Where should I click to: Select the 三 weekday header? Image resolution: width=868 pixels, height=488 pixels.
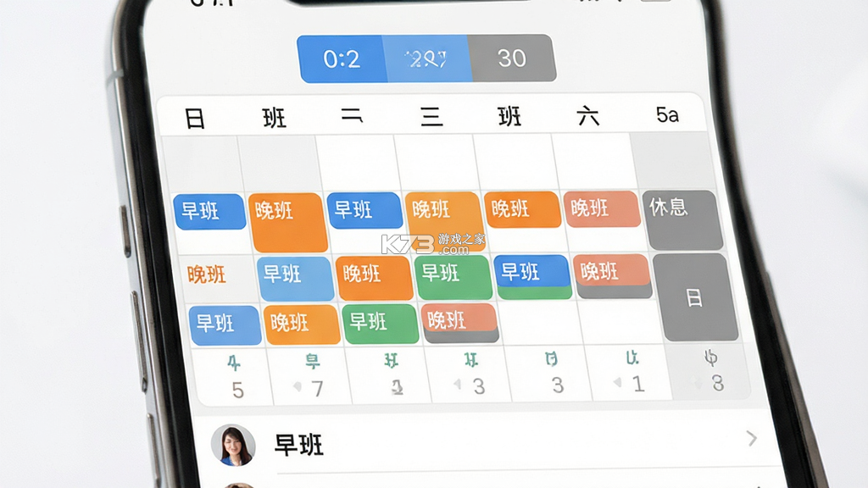pyautogui.click(x=431, y=117)
